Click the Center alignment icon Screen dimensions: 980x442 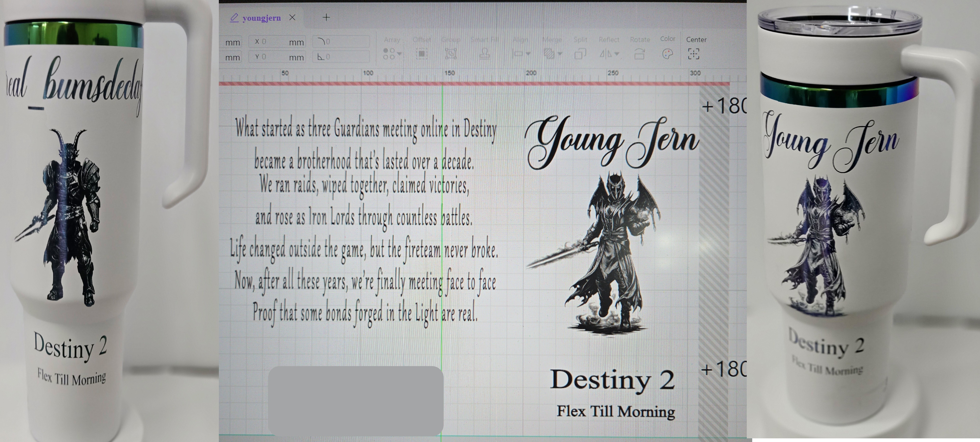point(693,54)
